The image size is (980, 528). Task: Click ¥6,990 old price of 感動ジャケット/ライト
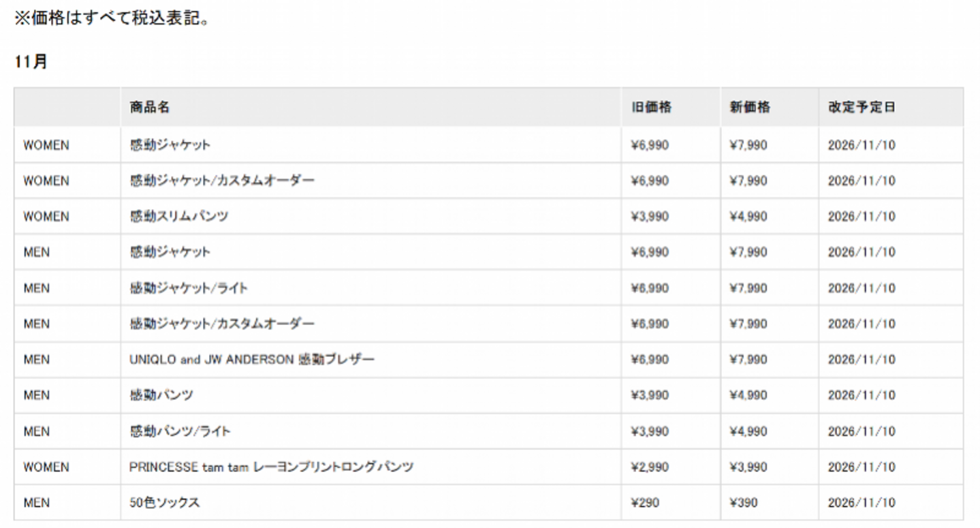click(650, 288)
